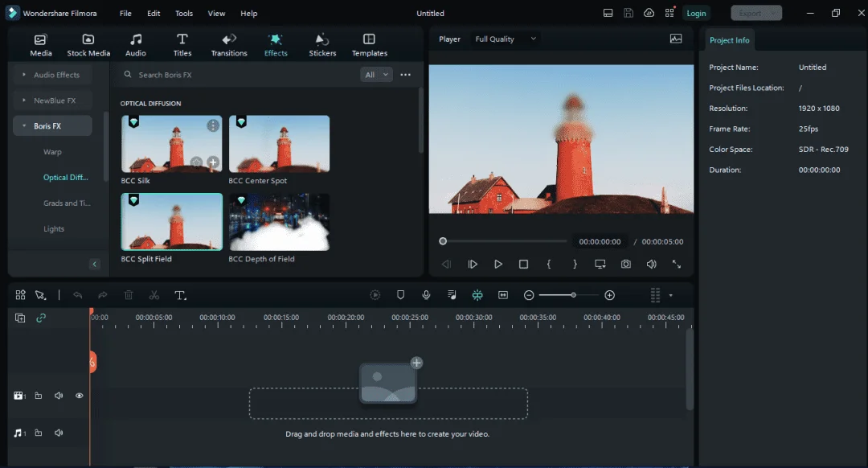Select the Optical Diff... subcategory

coord(65,177)
